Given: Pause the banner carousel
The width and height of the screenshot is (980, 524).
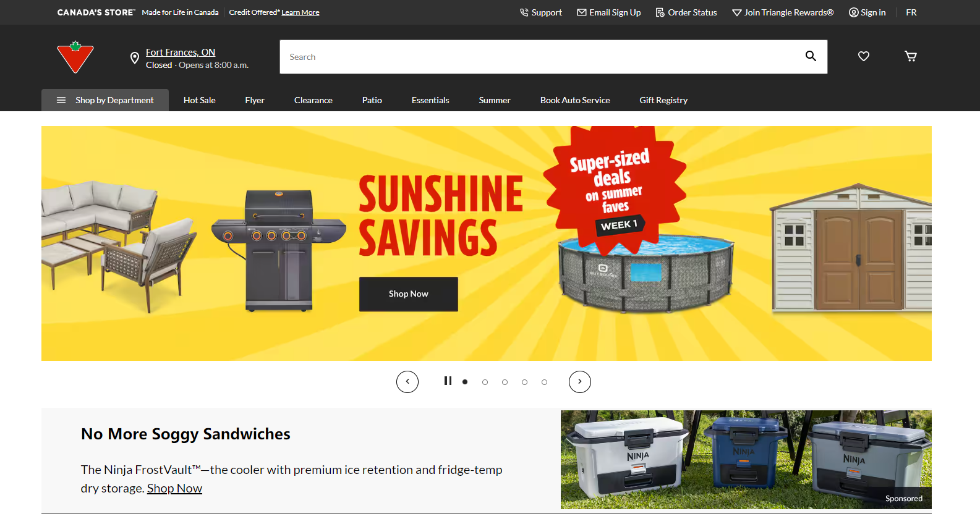Looking at the screenshot, I should coord(448,381).
